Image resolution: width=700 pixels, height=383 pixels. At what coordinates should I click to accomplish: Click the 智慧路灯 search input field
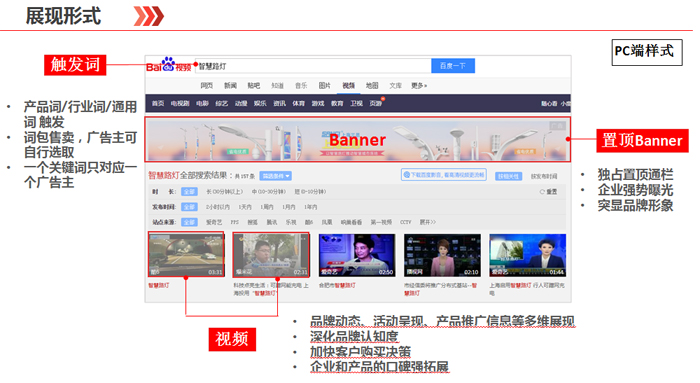[x=313, y=66]
